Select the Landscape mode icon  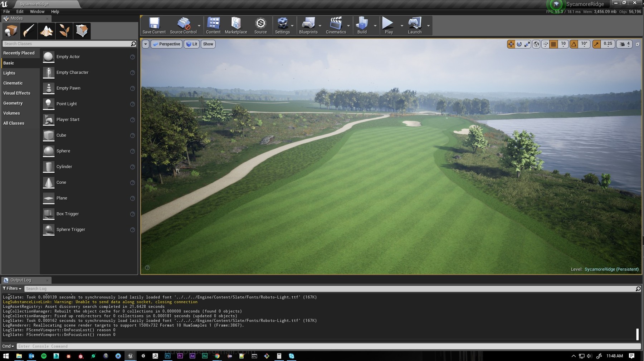pos(47,31)
